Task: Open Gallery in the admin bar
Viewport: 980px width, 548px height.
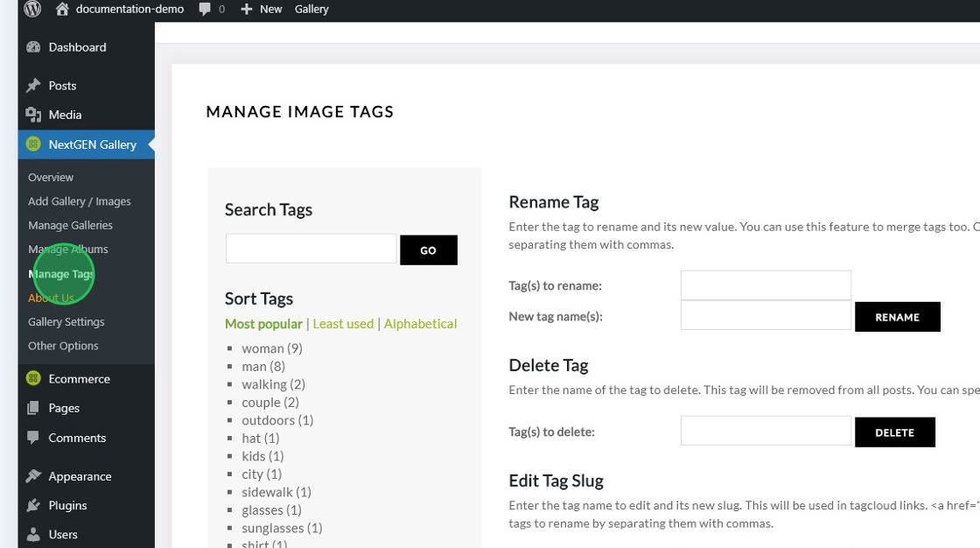Action: click(x=311, y=9)
